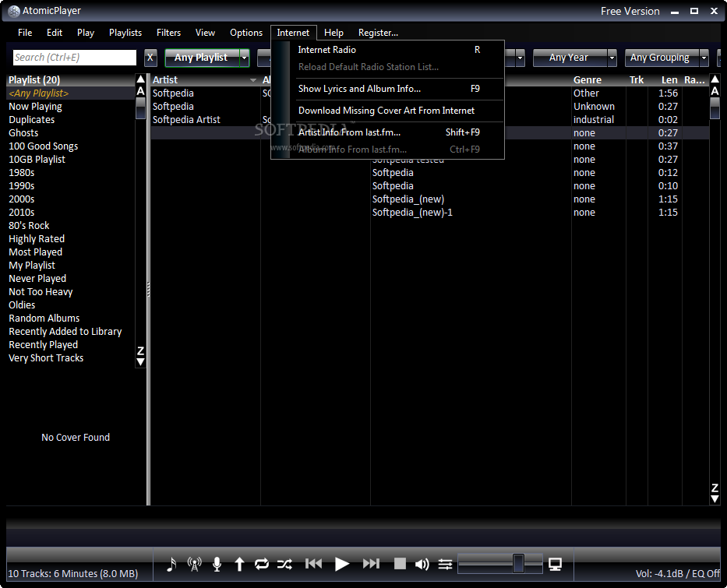
Task: Sort tracks by Trk column
Action: point(636,80)
